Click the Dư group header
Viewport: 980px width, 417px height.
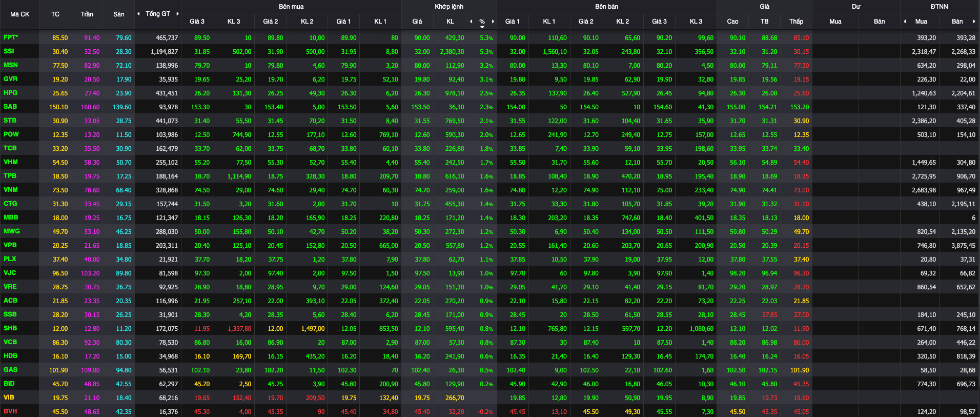[856, 7]
